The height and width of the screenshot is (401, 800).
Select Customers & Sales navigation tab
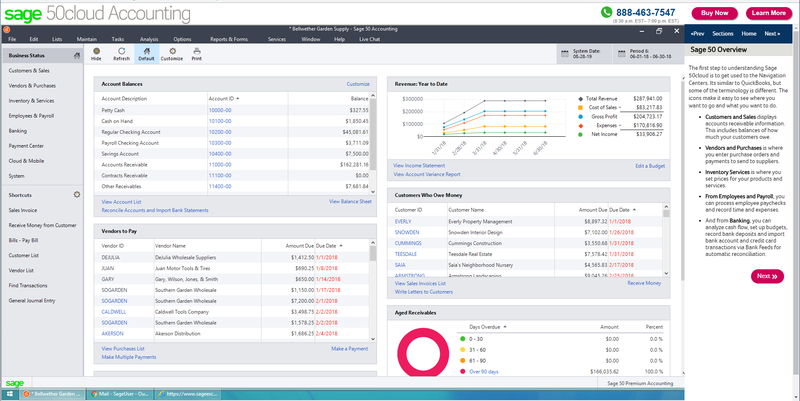coord(29,71)
